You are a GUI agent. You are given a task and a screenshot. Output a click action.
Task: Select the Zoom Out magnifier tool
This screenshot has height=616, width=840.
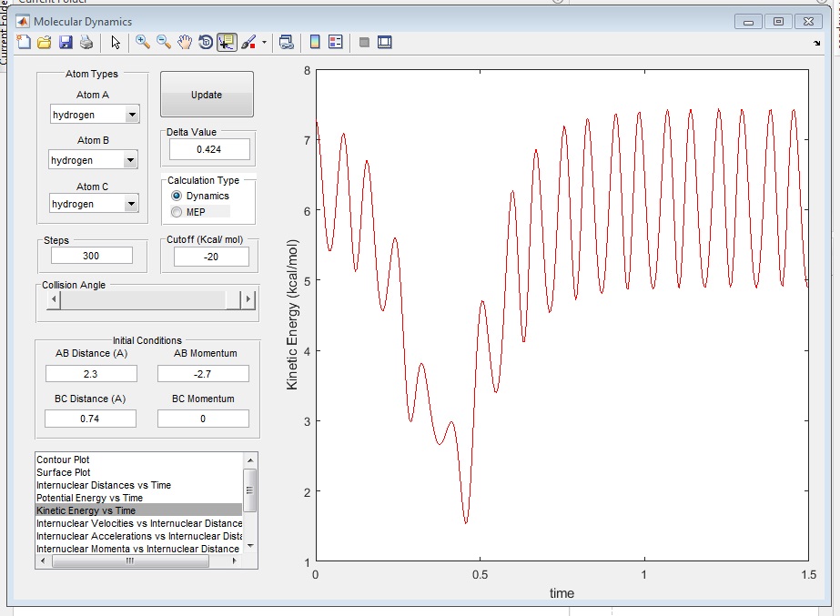(164, 42)
